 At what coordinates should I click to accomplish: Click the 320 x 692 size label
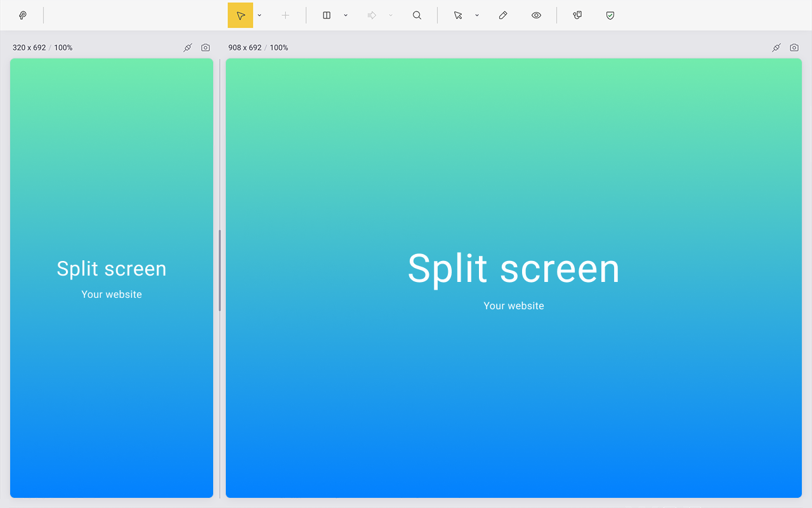point(29,48)
